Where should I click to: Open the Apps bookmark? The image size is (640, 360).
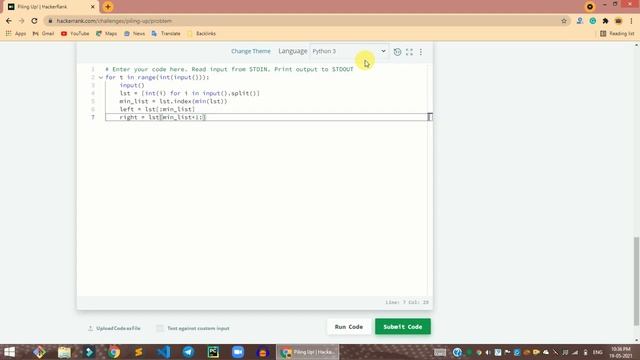click(16, 33)
